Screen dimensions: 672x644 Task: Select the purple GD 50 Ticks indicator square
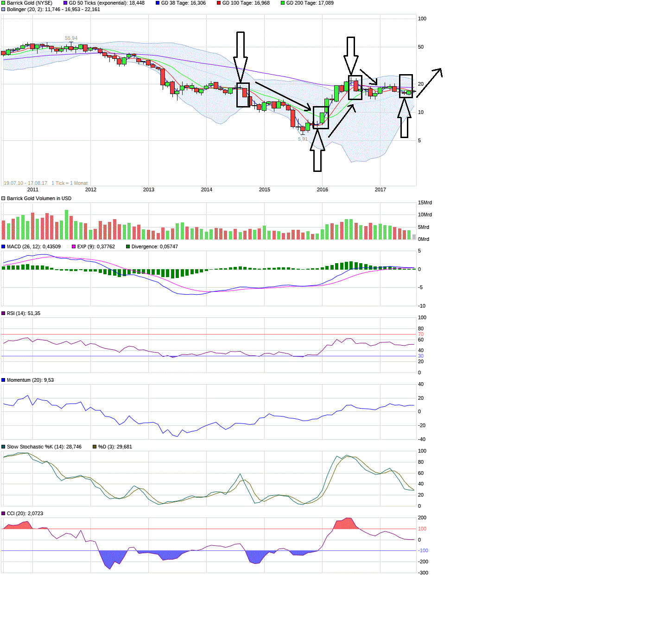(66, 3)
